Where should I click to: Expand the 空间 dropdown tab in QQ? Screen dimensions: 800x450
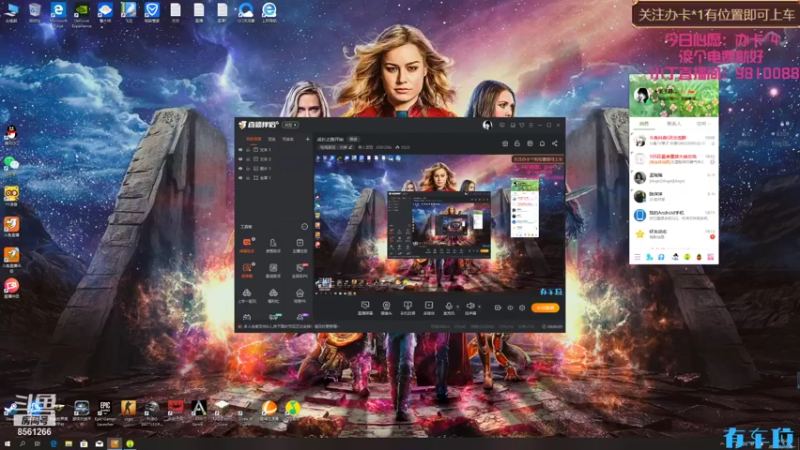pos(703,123)
